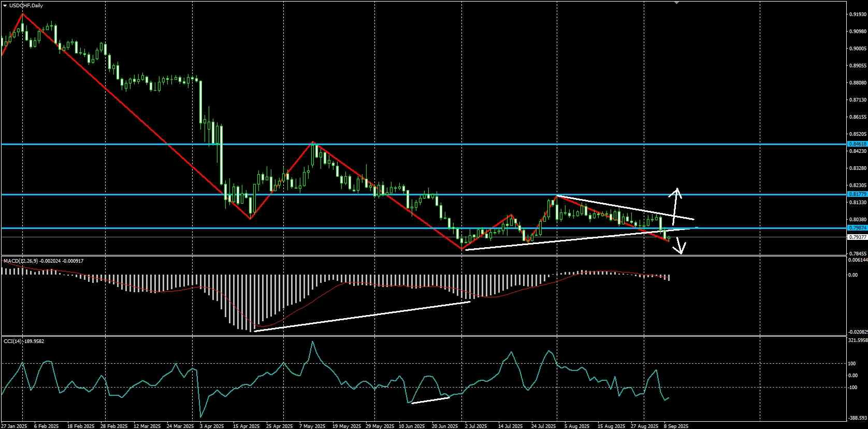Click the 12 Mar 2025 date label
Image resolution: width=868 pixels, height=429 pixels.
pos(148,426)
